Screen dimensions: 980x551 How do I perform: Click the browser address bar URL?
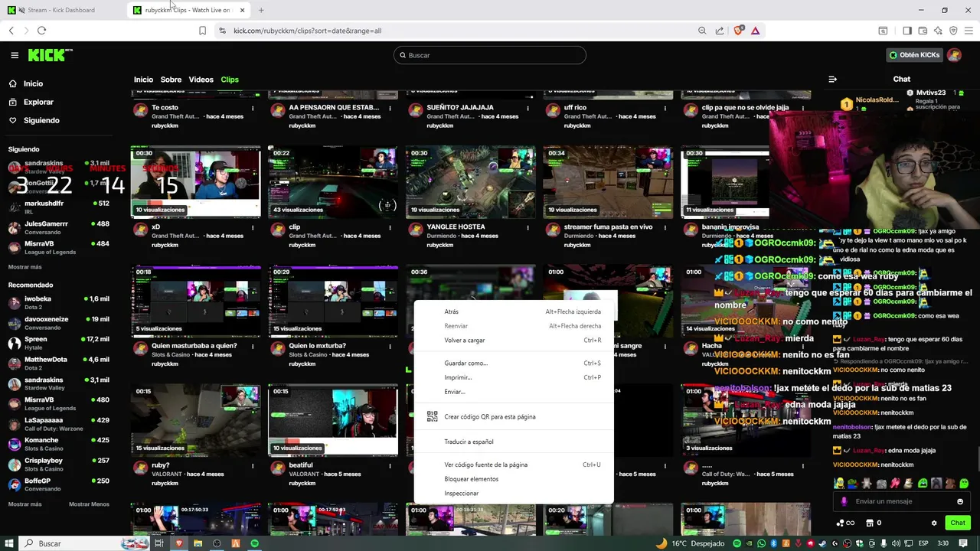[x=307, y=31]
